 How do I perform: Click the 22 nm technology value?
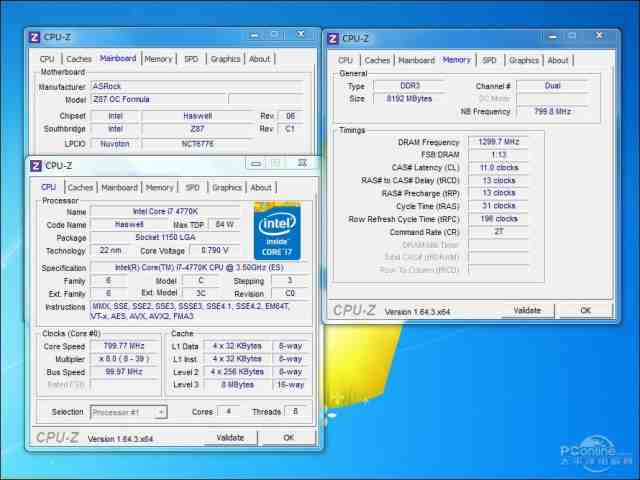pos(110,250)
